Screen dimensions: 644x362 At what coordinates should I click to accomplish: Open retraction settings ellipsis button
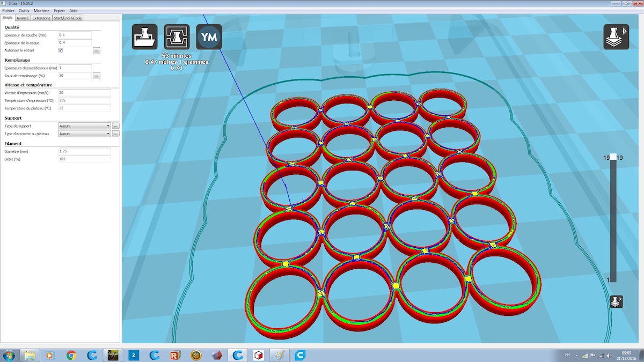[x=97, y=50]
